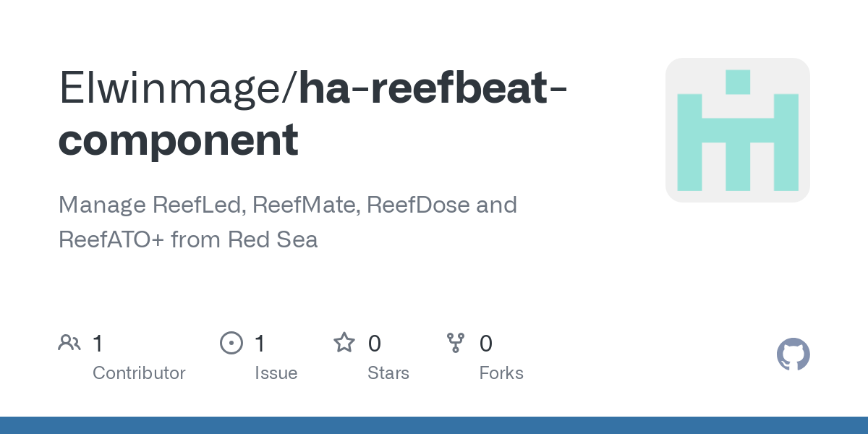
Task: Click the text ReefATO+ from Red Sea
Action: pyautogui.click(x=188, y=239)
